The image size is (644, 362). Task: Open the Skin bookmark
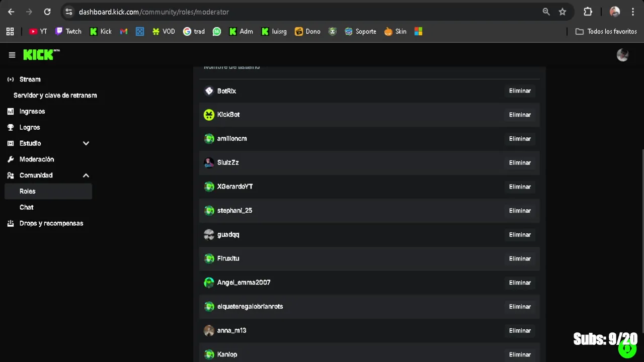coord(395,31)
